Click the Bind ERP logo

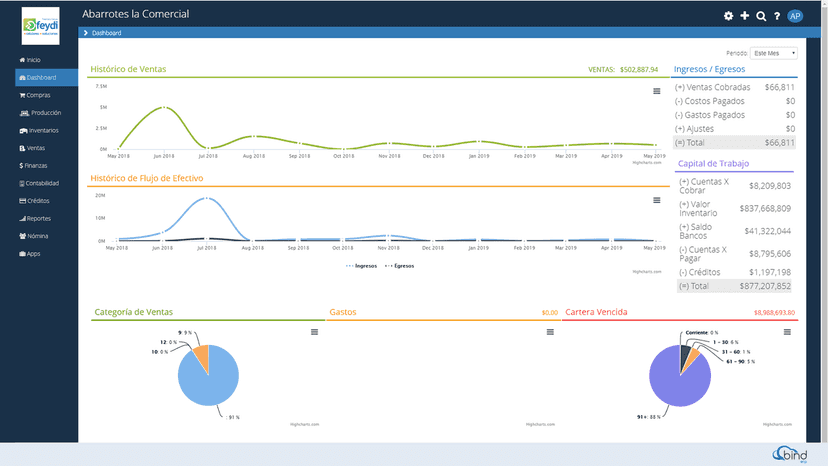(x=791, y=454)
